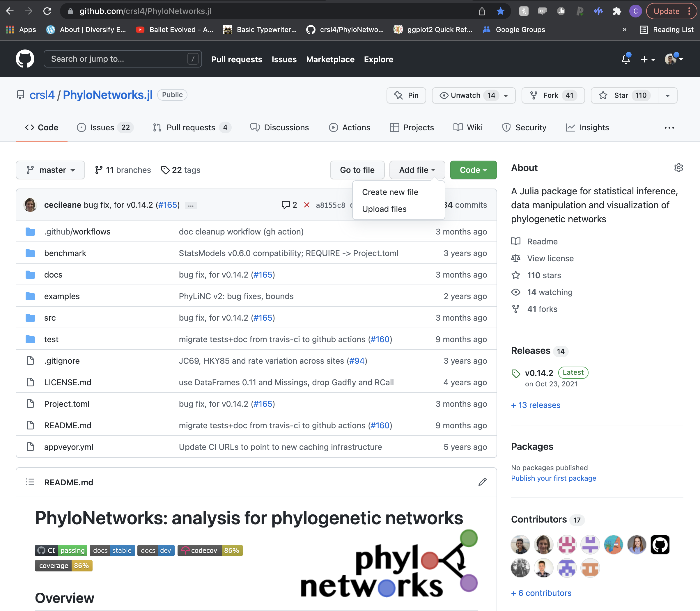
Task: Switch to the Pull requests repo tab
Action: [192, 127]
